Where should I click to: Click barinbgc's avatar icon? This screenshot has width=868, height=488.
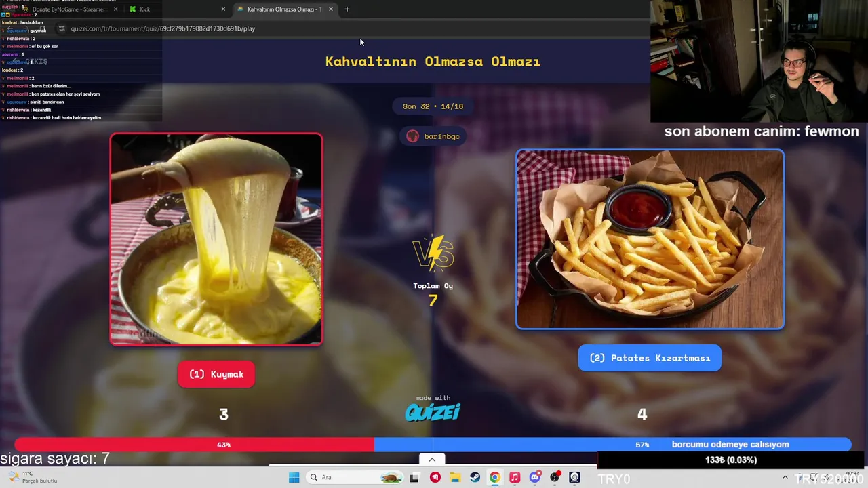412,136
